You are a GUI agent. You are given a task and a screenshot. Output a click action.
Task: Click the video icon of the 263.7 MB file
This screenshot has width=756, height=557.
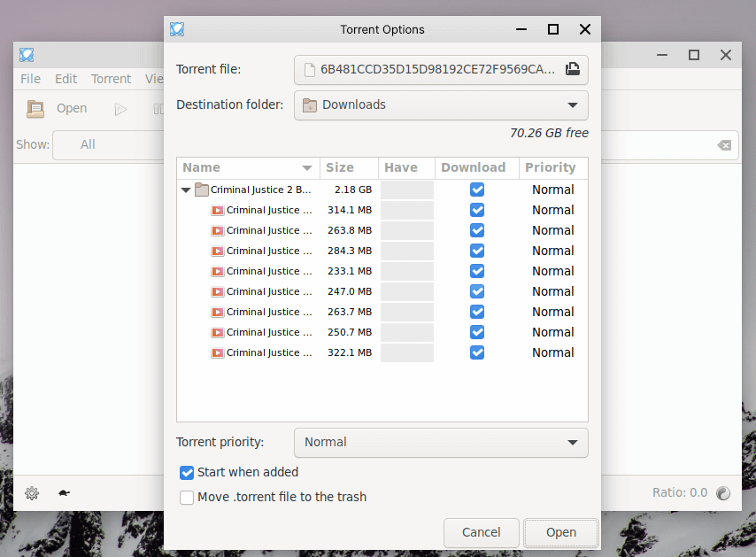(218, 312)
